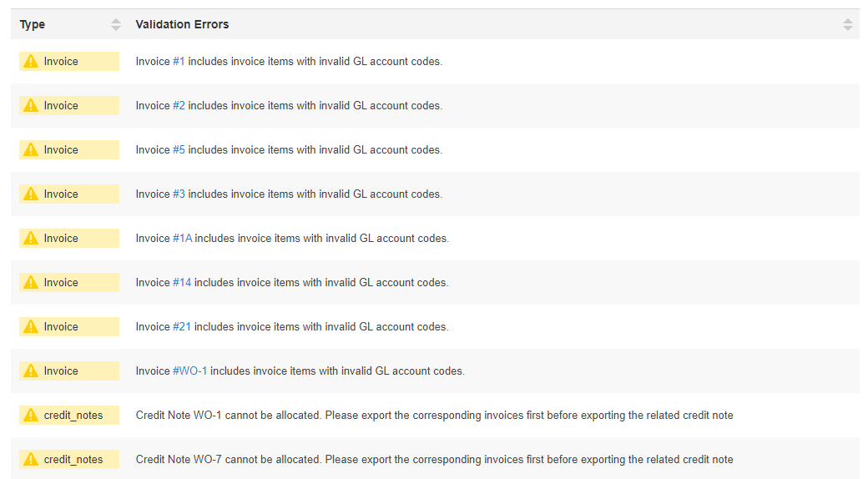Click warning icon on Invoice #21 row
Viewport: 868px width, 479px height.
click(x=31, y=326)
